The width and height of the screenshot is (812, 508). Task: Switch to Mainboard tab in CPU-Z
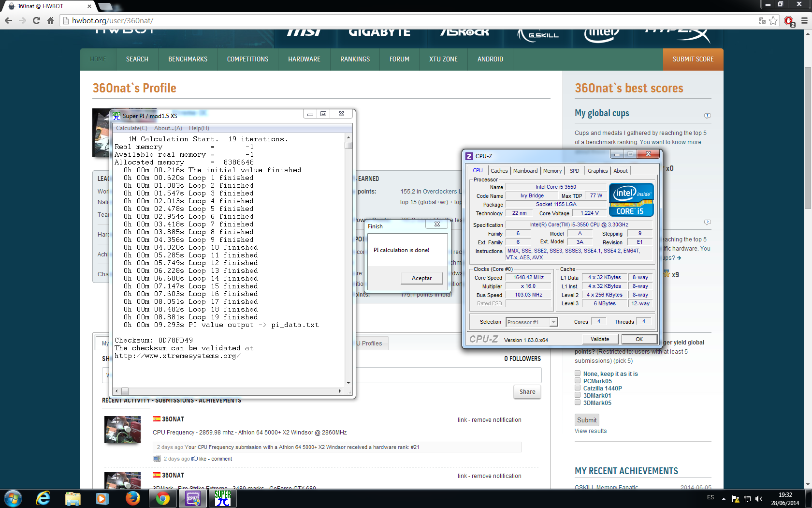pos(525,171)
